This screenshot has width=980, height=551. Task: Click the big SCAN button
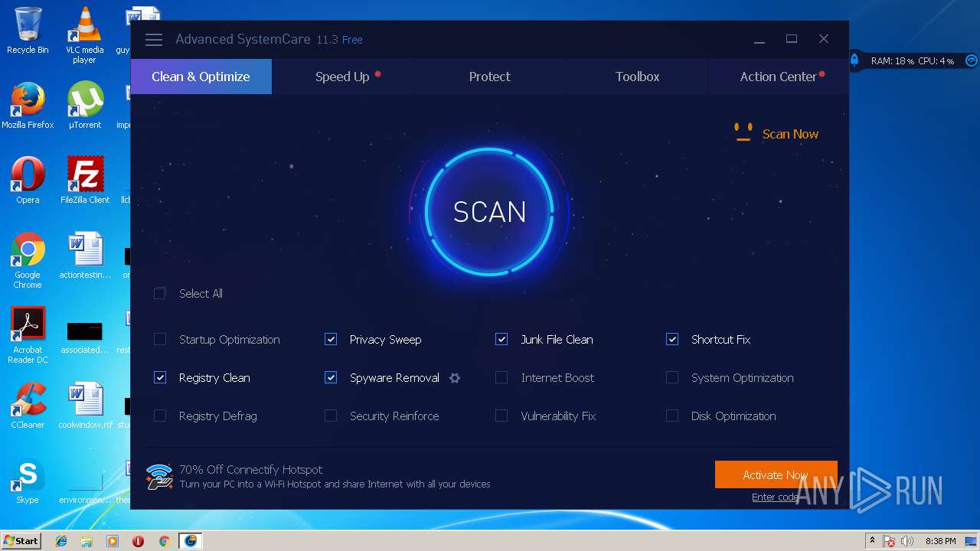490,212
